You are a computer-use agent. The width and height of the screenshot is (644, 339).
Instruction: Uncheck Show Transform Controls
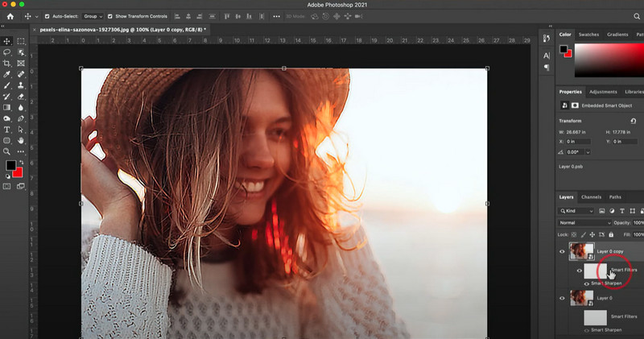coord(110,16)
